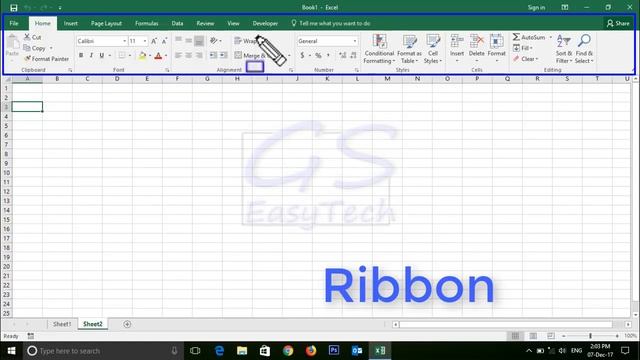Click the Increase Decimal icon
This screenshot has width=640, height=360.
[x=342, y=55]
